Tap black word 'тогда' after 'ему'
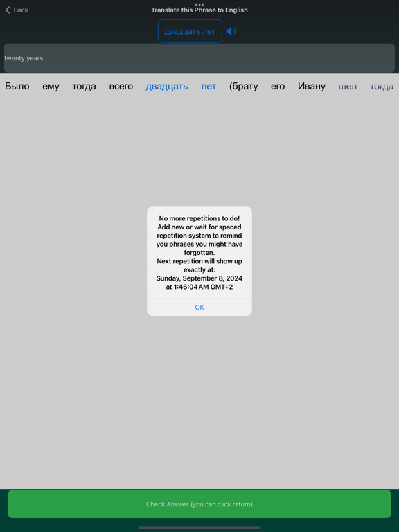Image resolution: width=399 pixels, height=532 pixels. pyautogui.click(x=84, y=87)
